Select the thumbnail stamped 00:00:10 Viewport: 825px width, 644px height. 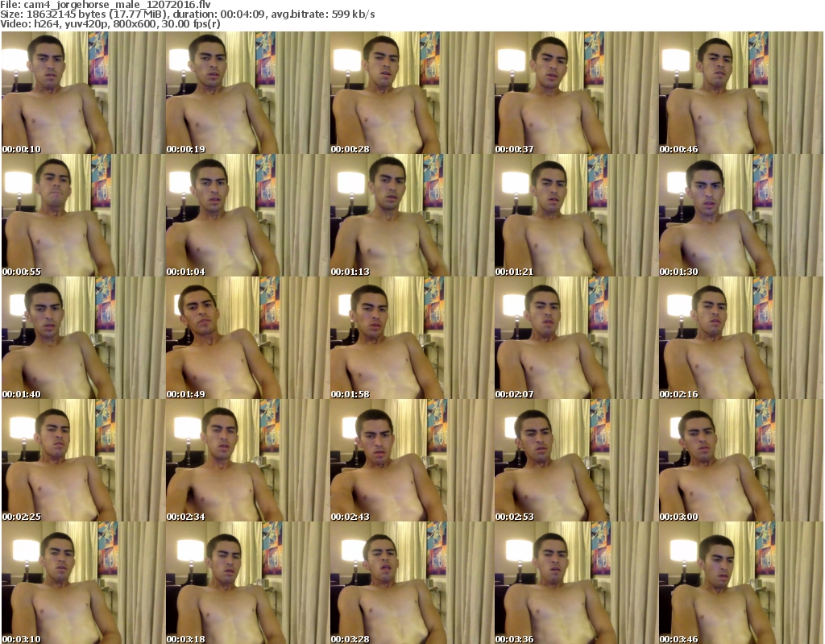point(83,93)
